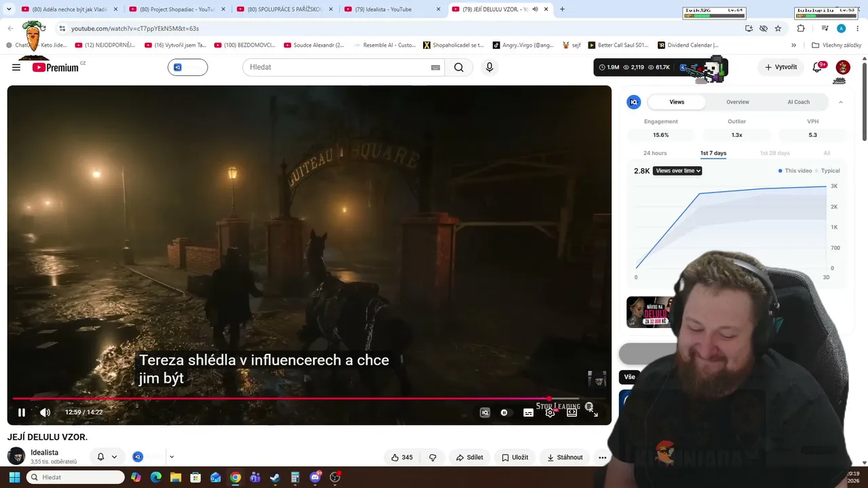Pause the video playback
The width and height of the screenshot is (868, 488).
[22, 412]
